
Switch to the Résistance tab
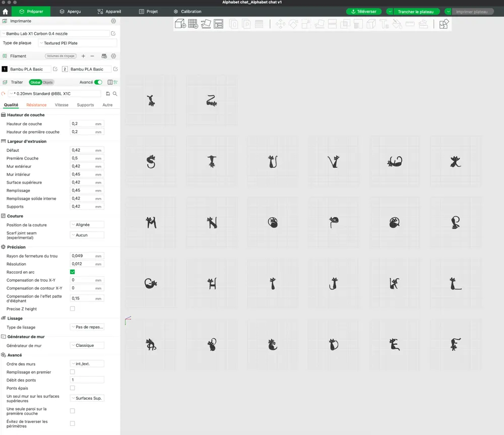(36, 105)
